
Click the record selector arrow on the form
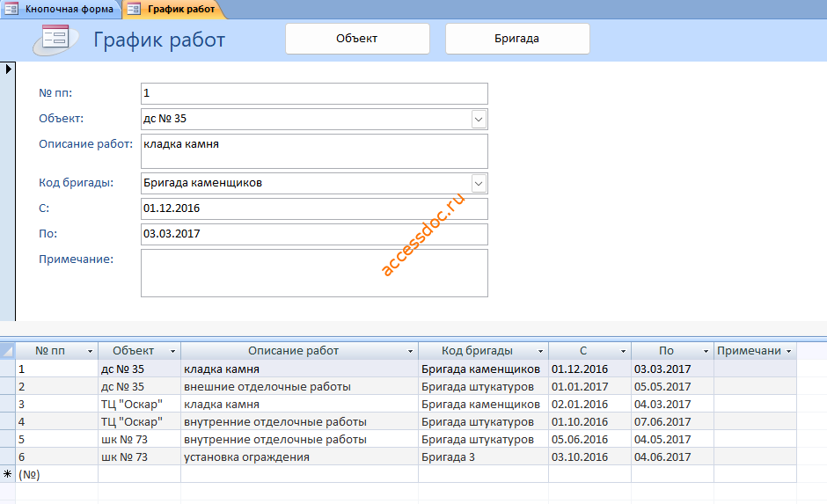(x=8, y=69)
